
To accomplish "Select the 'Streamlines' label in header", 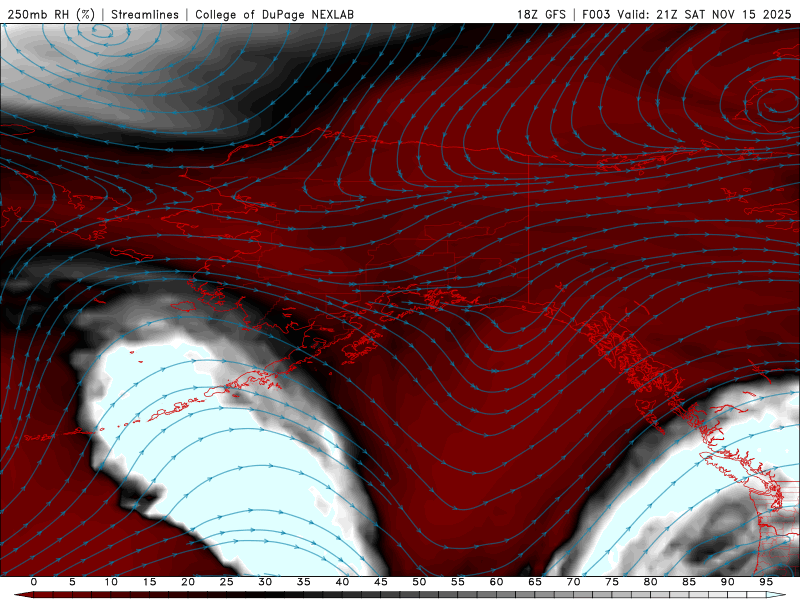I will [x=145, y=14].
